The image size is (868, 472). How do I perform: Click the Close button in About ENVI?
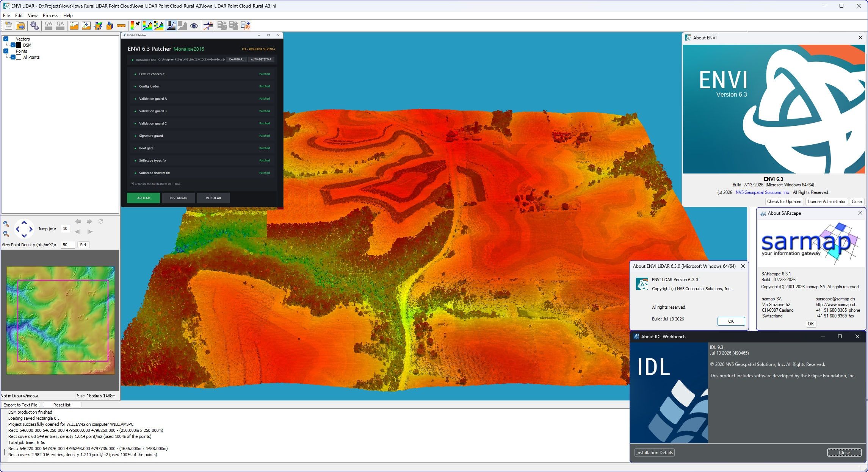click(857, 202)
